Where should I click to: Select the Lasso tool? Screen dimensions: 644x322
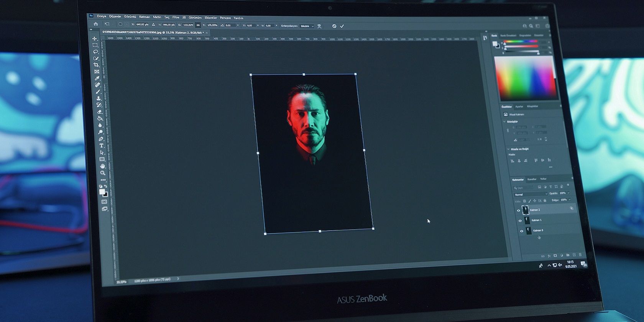point(95,52)
